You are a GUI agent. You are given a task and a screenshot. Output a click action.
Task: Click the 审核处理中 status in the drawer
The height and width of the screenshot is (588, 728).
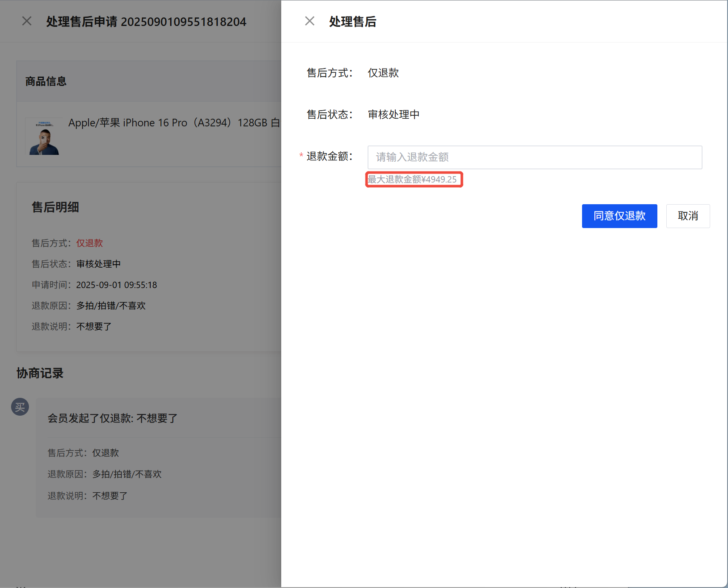click(x=394, y=114)
